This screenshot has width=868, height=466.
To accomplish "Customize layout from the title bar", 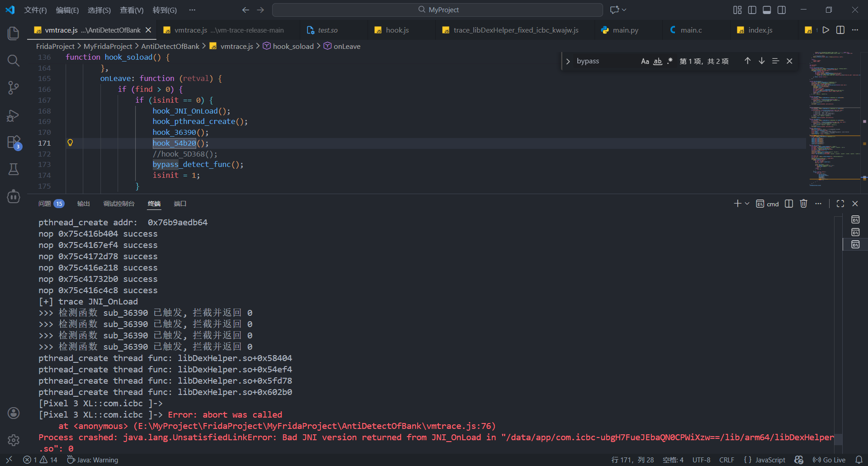I will [x=737, y=10].
